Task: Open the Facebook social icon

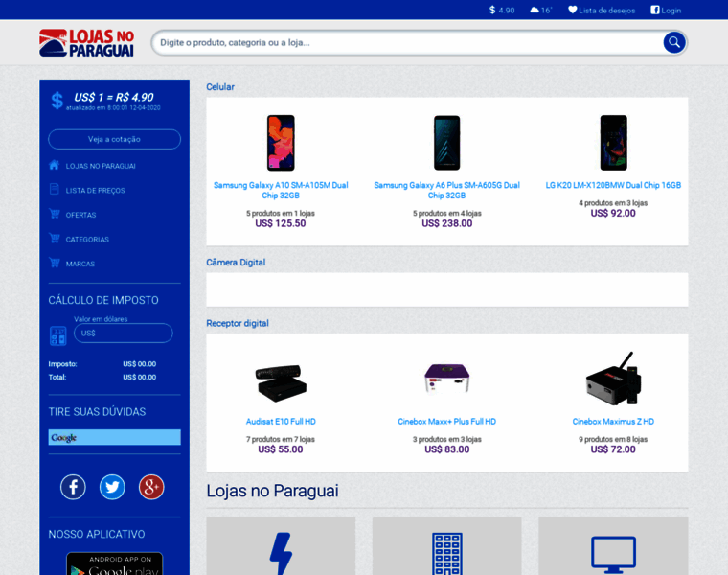Action: pos(73,487)
